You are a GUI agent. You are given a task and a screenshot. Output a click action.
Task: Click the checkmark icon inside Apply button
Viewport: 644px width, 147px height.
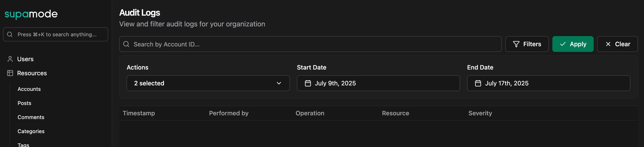(x=562, y=44)
